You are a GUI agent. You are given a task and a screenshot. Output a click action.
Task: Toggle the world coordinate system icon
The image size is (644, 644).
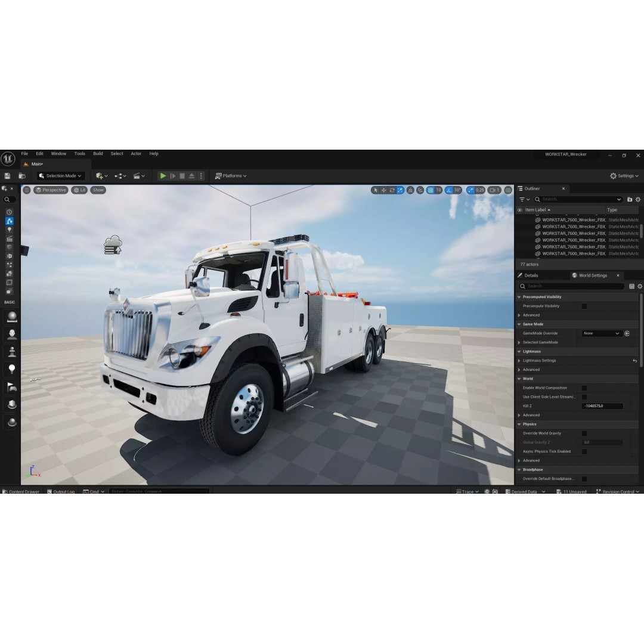tap(410, 190)
